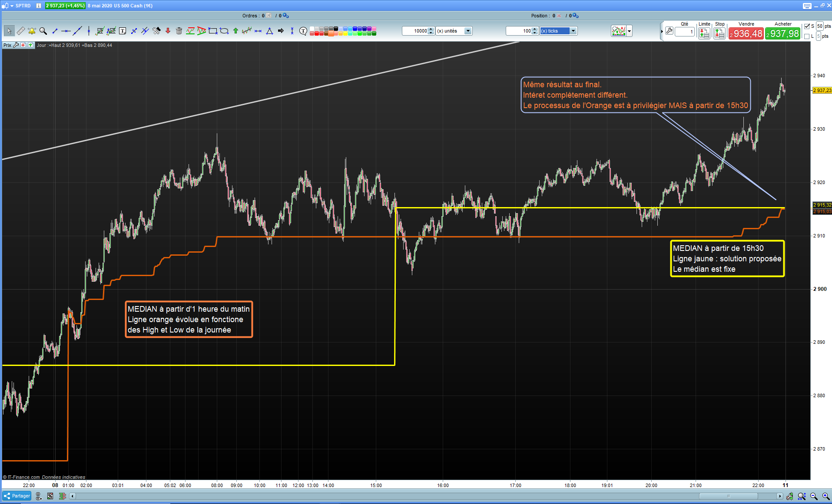Select the rectangle drawing tool

[x=213, y=31]
